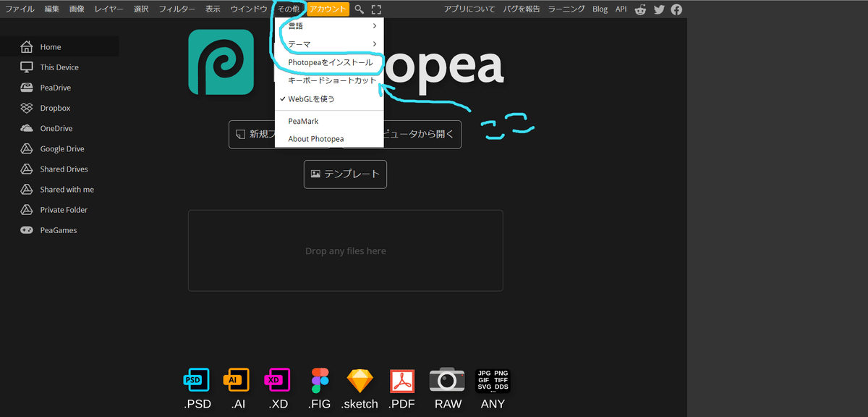Open the ウインドウ menu

[x=249, y=9]
